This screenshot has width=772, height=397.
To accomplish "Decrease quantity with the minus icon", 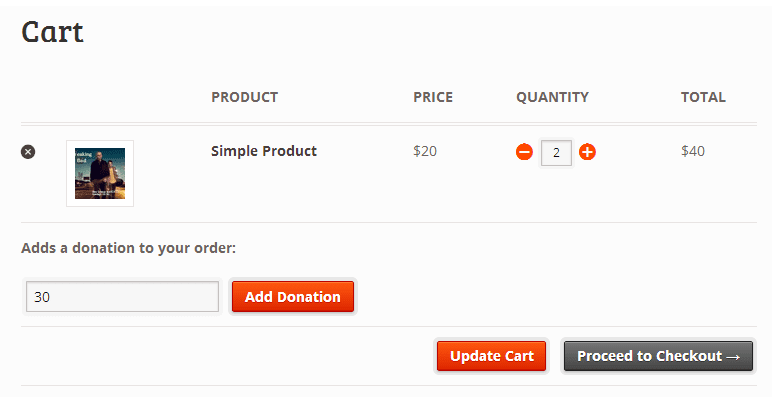I will click(x=524, y=152).
